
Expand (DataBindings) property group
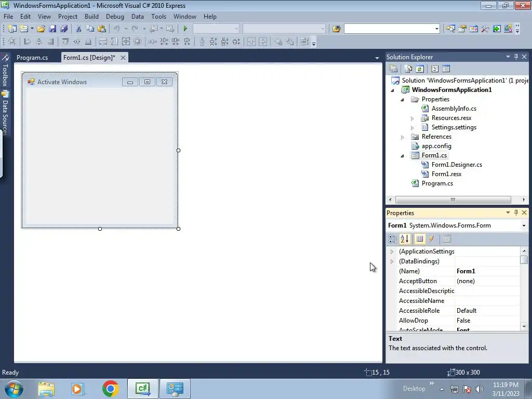tap(392, 261)
